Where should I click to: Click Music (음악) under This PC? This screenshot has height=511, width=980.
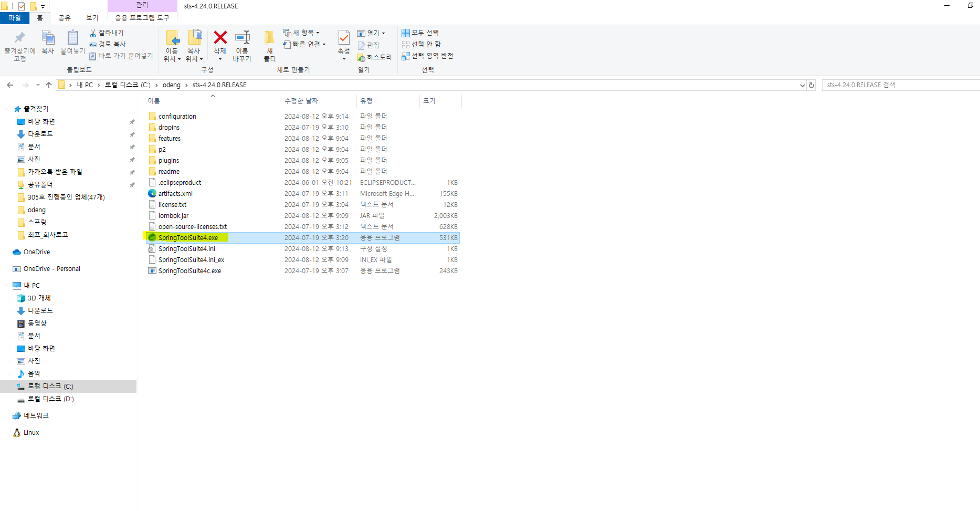[34, 374]
